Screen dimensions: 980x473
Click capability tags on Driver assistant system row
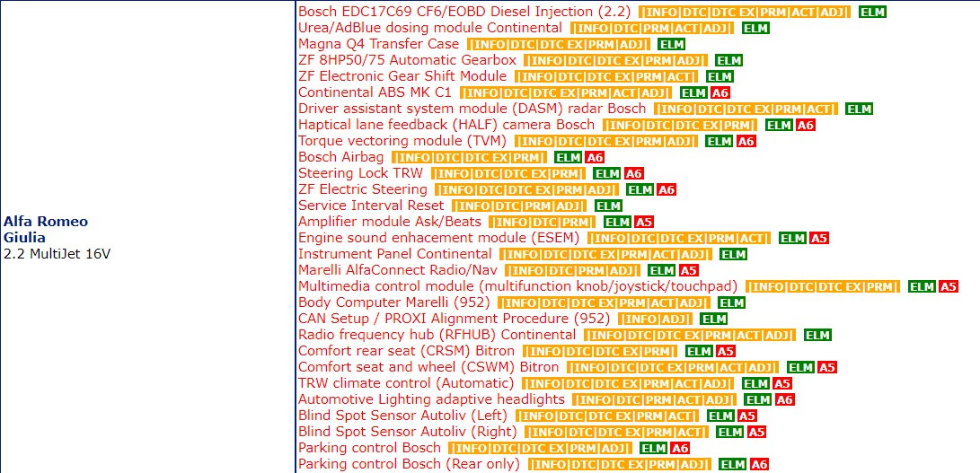746,109
